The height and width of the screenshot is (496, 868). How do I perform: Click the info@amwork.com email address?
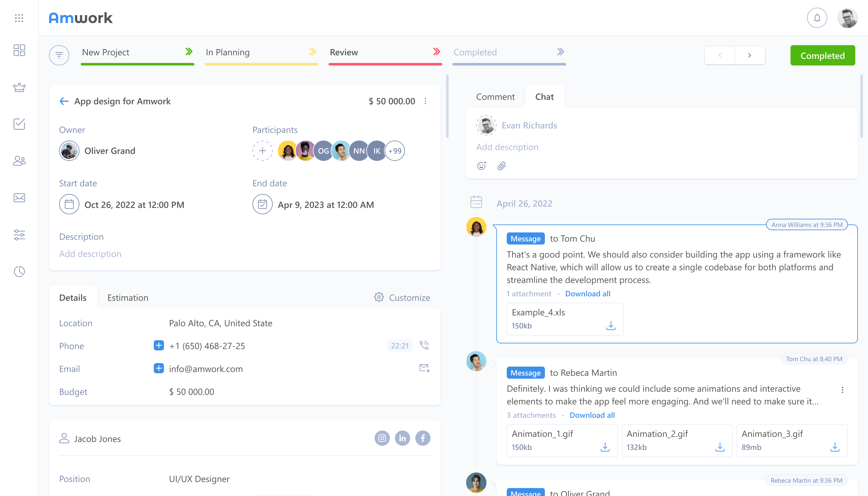[x=206, y=369]
